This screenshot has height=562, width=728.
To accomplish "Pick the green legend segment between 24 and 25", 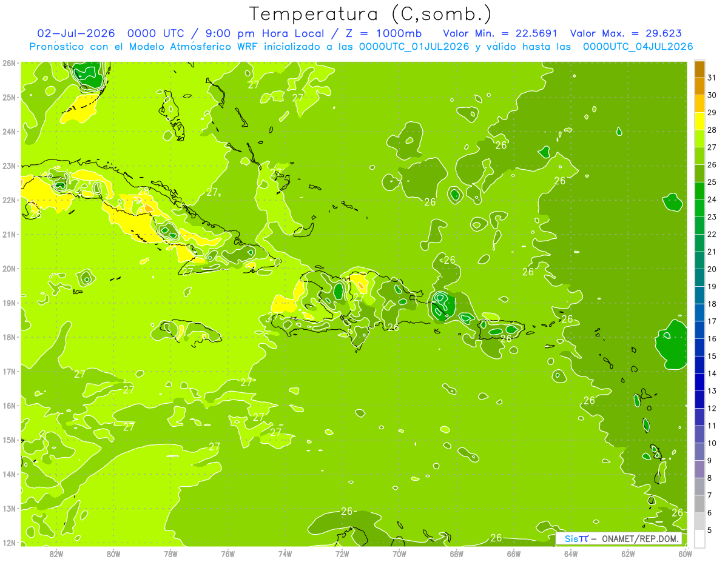I will point(699,190).
